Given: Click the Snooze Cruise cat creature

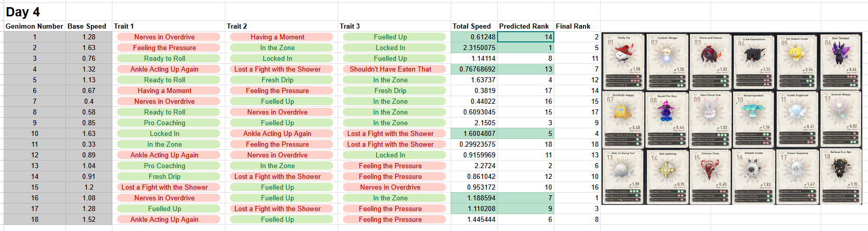Looking at the screenshot, I should (x=754, y=169).
